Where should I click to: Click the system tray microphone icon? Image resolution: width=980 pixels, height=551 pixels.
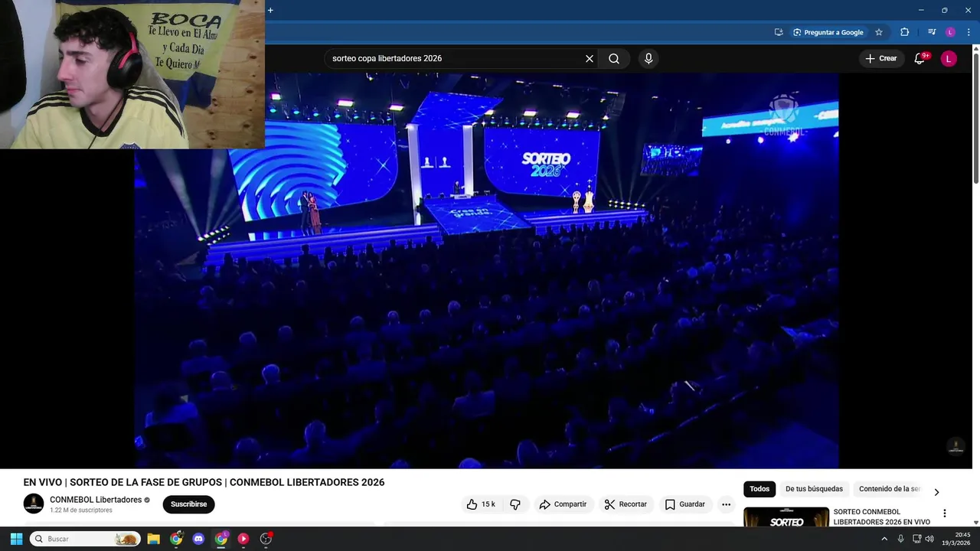click(x=901, y=539)
